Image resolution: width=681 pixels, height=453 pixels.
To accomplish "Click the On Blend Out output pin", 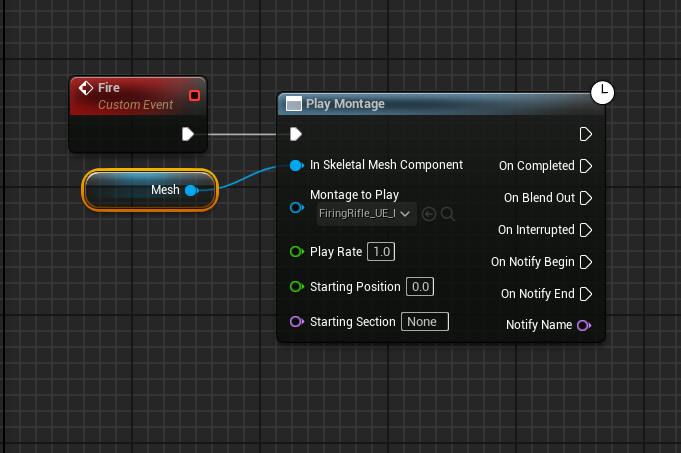I will coord(586,198).
